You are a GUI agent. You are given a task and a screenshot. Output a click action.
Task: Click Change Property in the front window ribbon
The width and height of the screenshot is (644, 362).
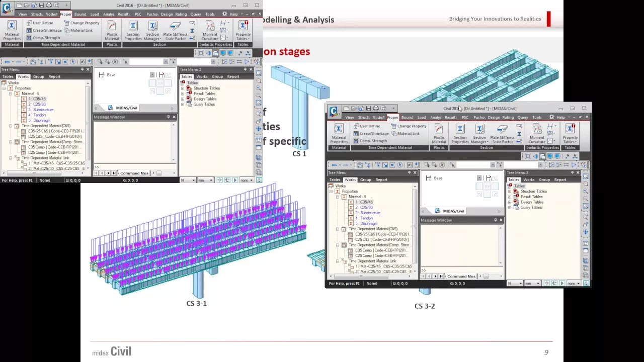coord(408,126)
